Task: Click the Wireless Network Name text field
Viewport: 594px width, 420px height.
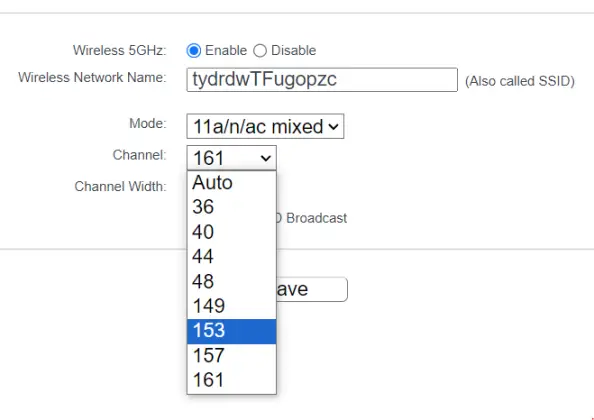Action: (322, 80)
